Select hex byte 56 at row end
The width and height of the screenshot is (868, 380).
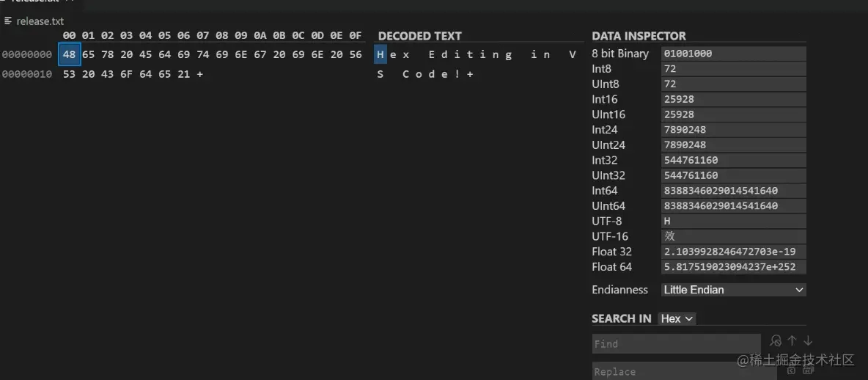coord(356,54)
